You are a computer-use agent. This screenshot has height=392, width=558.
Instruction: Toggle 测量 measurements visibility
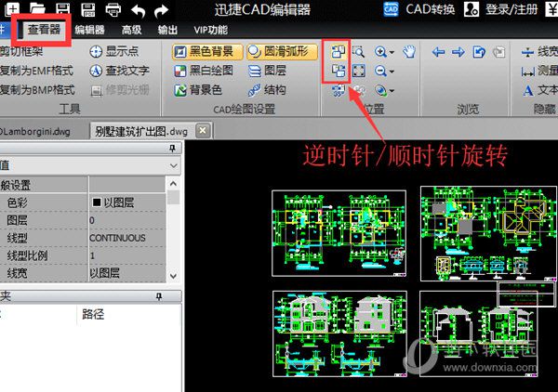[539, 72]
